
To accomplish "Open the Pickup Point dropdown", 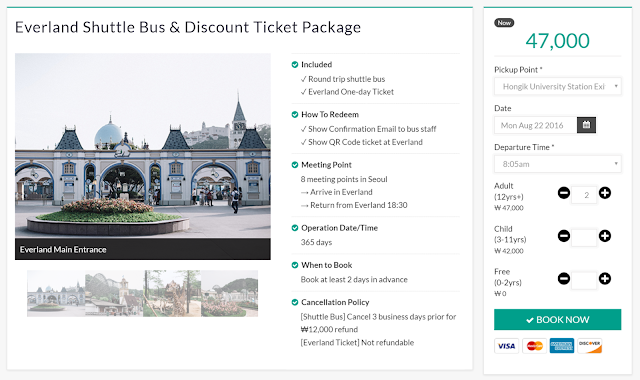I will 558,87.
